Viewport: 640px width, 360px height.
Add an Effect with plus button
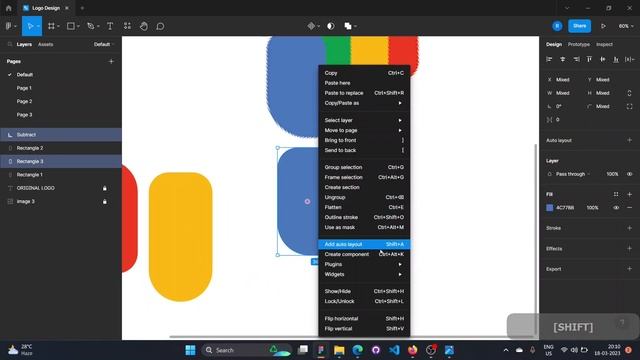pos(629,249)
